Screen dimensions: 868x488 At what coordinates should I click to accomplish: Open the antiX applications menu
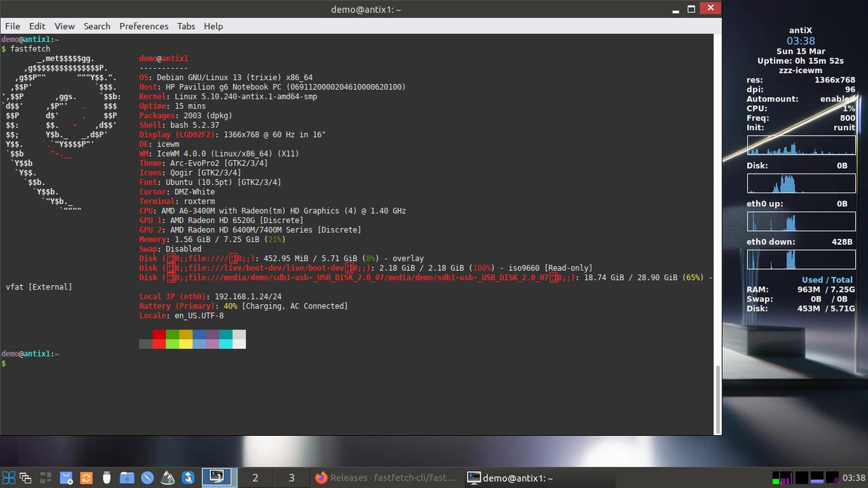9,478
